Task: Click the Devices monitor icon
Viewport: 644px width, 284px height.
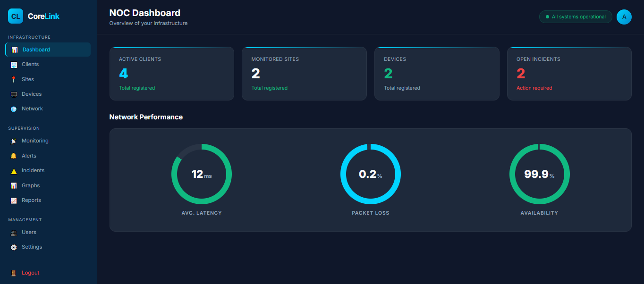Action: point(14,94)
